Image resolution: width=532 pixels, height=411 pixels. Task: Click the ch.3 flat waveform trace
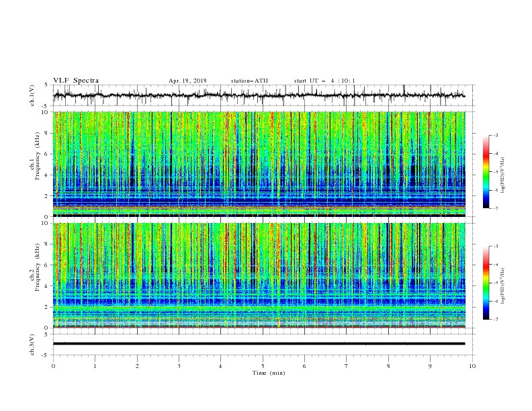pos(259,344)
